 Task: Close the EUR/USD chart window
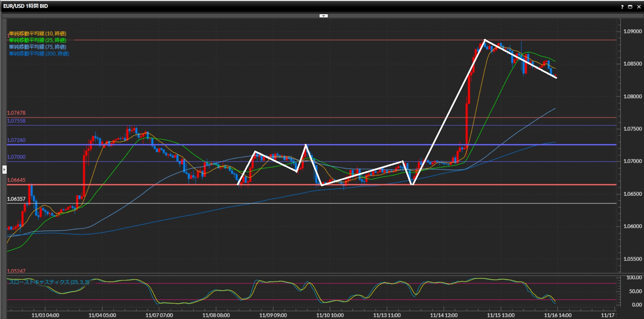coord(639,7)
